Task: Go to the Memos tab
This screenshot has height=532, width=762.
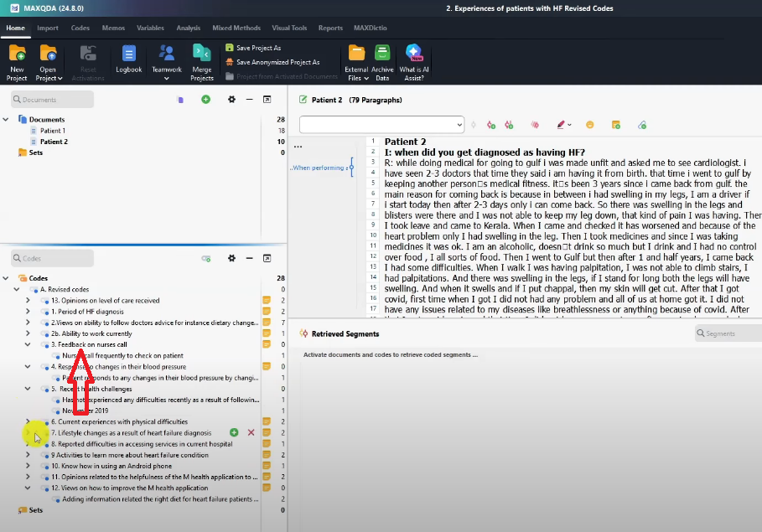Action: coord(113,28)
